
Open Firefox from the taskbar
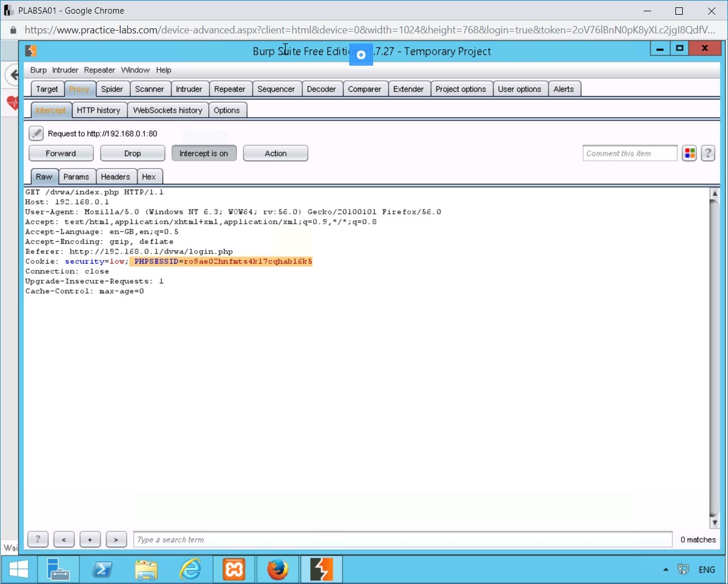[x=277, y=569]
